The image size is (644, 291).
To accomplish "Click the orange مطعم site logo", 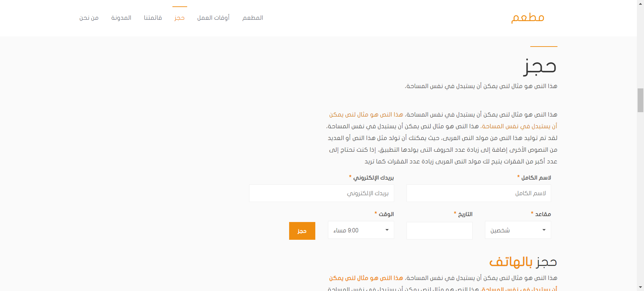I will coord(528,17).
